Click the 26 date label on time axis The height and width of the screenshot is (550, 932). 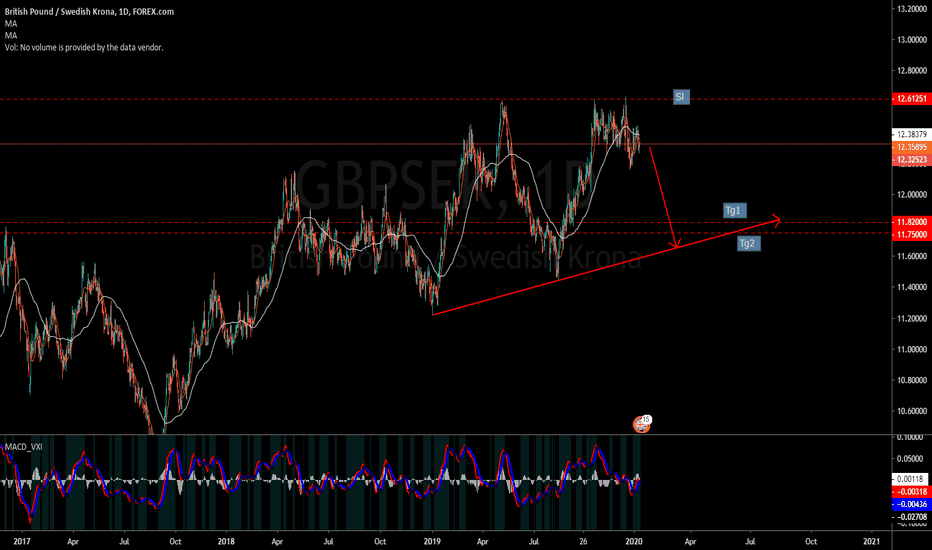coord(583,542)
